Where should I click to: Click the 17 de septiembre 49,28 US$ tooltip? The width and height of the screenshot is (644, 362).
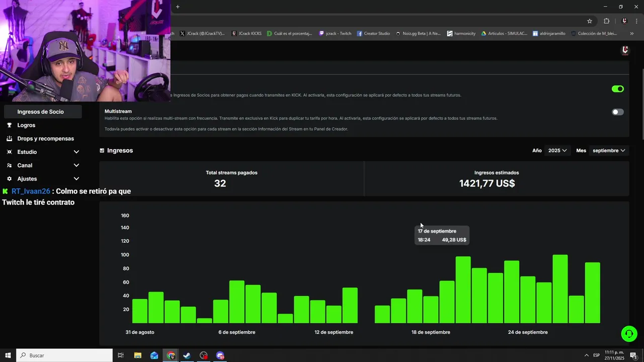coord(442,235)
